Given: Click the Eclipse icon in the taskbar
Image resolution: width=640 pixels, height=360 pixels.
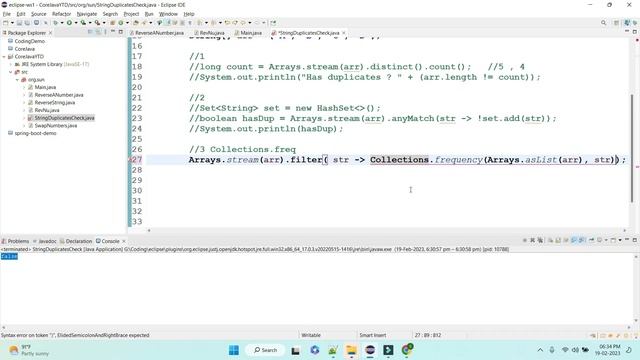Looking at the screenshot, I should 370,350.
